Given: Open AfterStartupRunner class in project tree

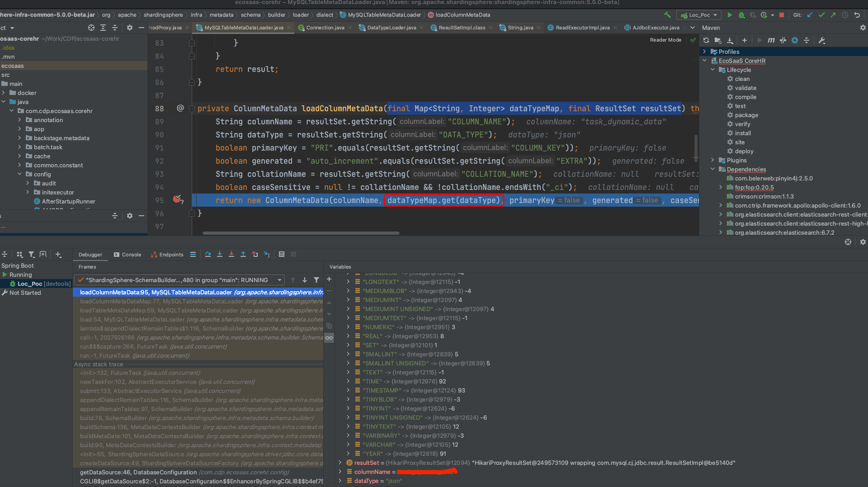Looking at the screenshot, I should [68, 201].
